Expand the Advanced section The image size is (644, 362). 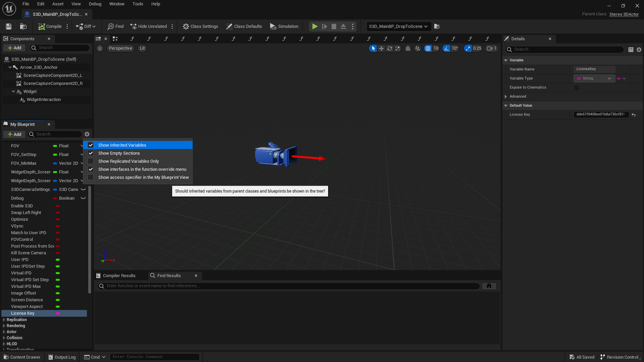(506, 97)
